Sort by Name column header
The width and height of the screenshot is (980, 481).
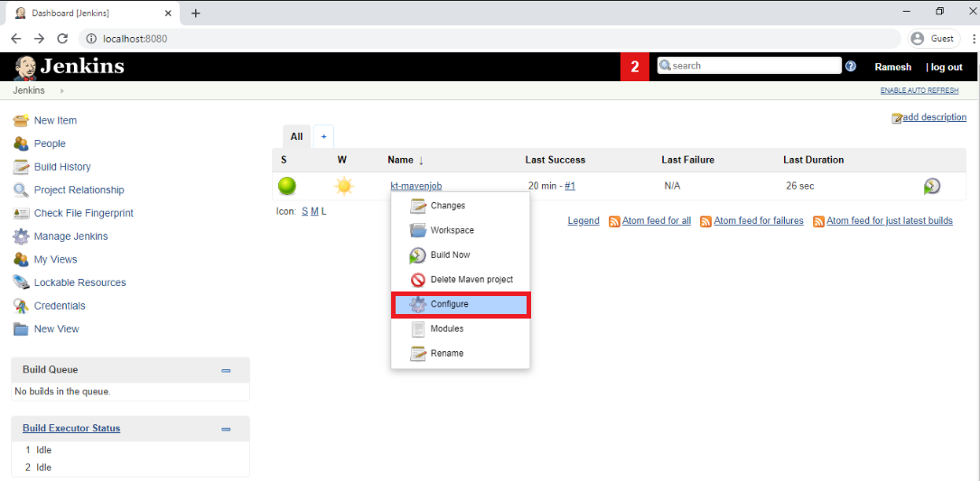point(406,160)
